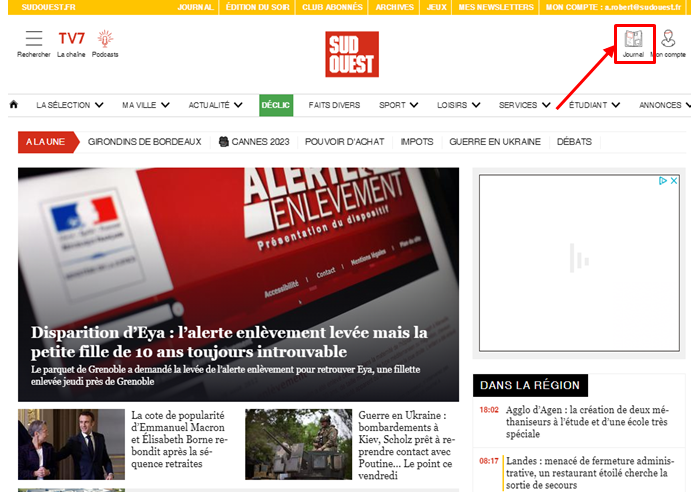This screenshot has width=691, height=501.
Task: Click the Le parquet de Grenoble summary text
Action: pos(225,375)
